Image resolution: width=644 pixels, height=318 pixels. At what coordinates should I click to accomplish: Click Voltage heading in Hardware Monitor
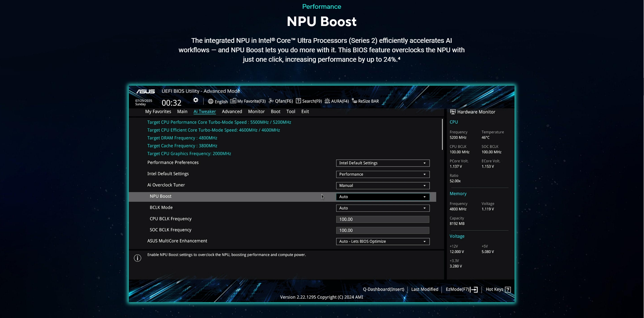[x=457, y=236]
